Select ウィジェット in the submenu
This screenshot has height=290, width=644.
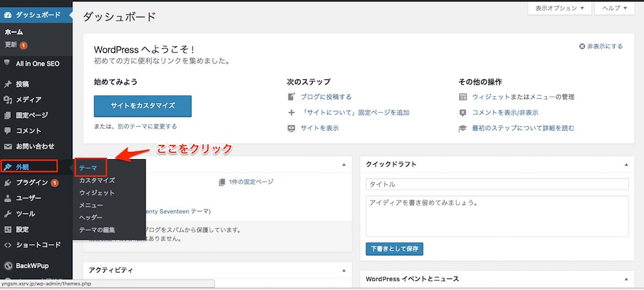coord(97,193)
